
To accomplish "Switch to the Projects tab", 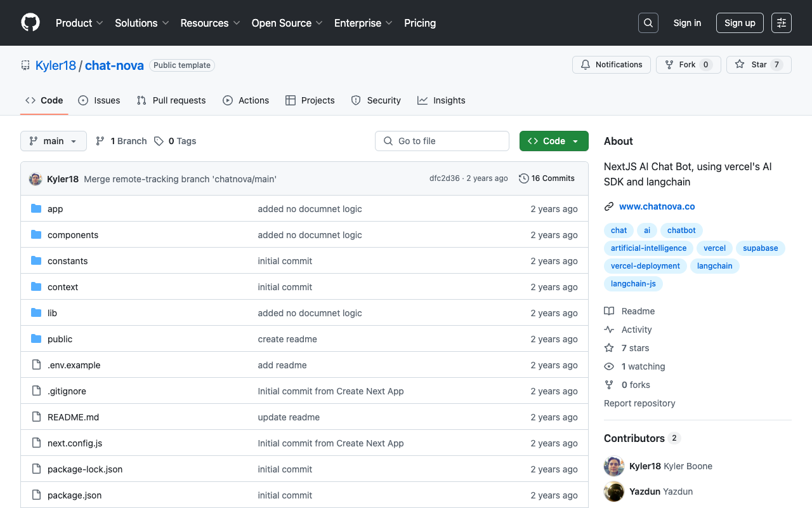I will pos(310,100).
